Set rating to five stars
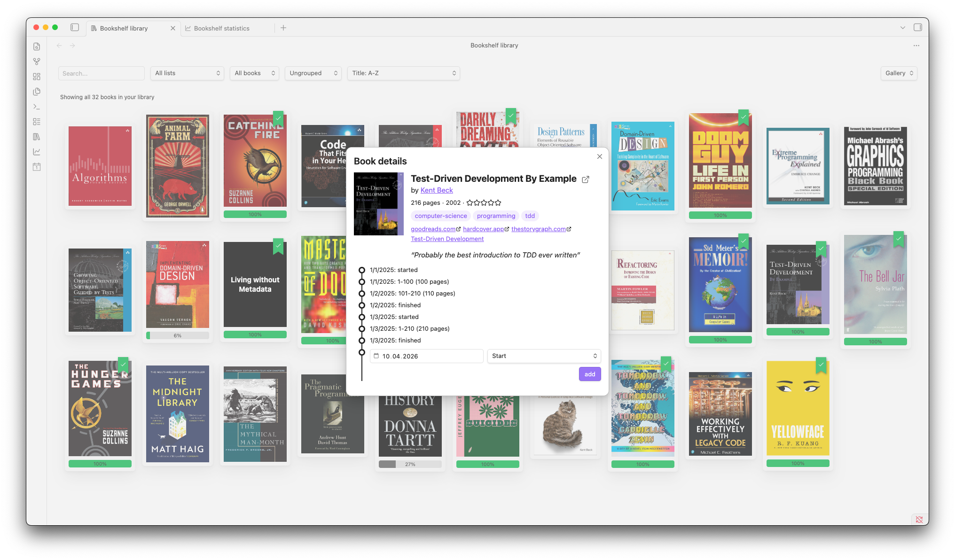This screenshot has width=955, height=560. coord(498,203)
